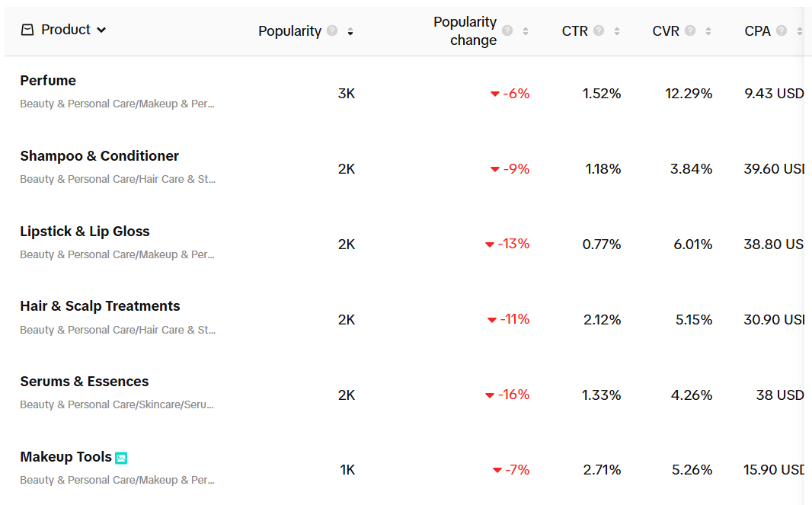Image resolution: width=812 pixels, height=505 pixels.
Task: Sort the table by CVR
Action: pos(708,31)
